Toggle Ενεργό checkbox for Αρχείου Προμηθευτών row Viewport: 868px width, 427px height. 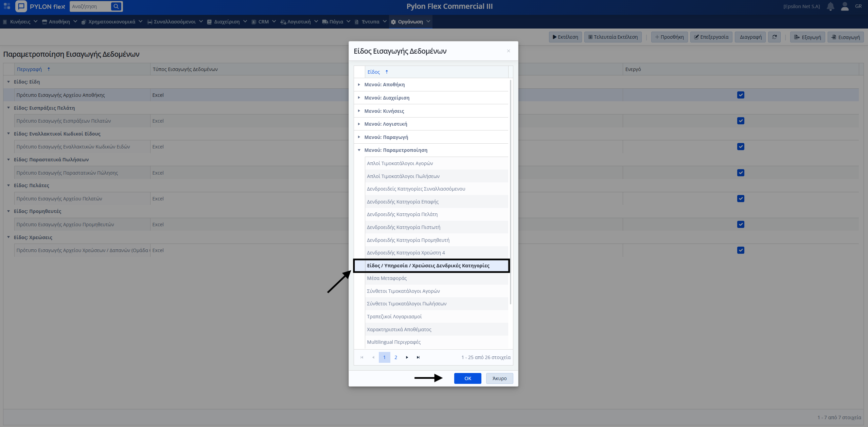741,225
